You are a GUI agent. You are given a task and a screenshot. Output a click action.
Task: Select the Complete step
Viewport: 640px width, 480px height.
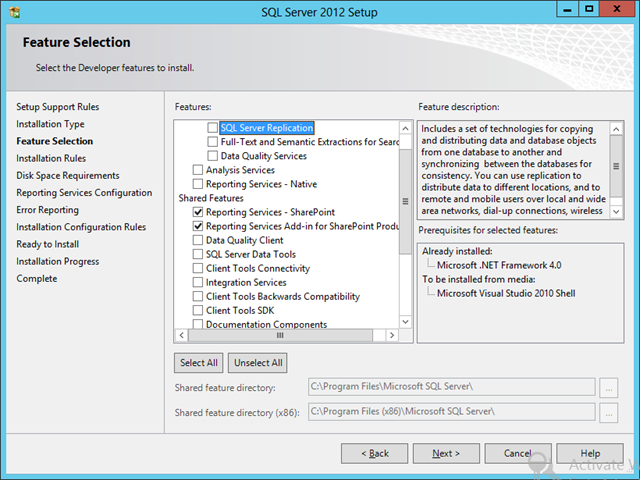click(x=37, y=278)
